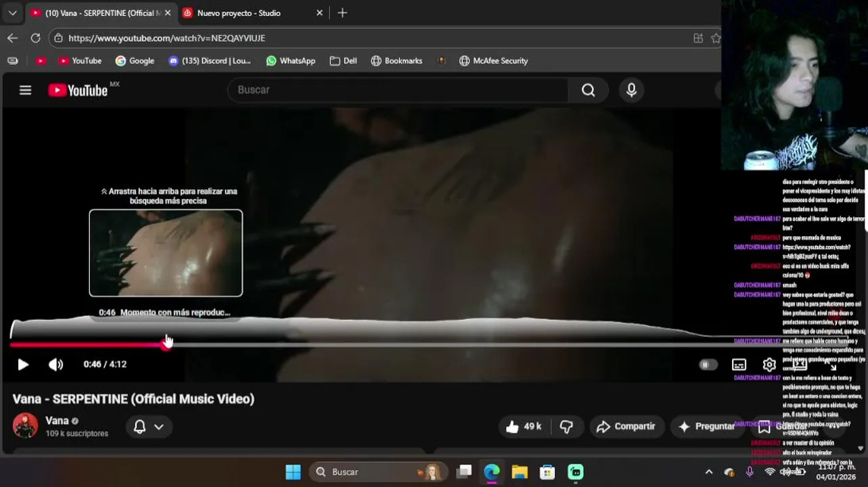
Task: Click the leftmost favorites bar icon
Action: point(13,61)
